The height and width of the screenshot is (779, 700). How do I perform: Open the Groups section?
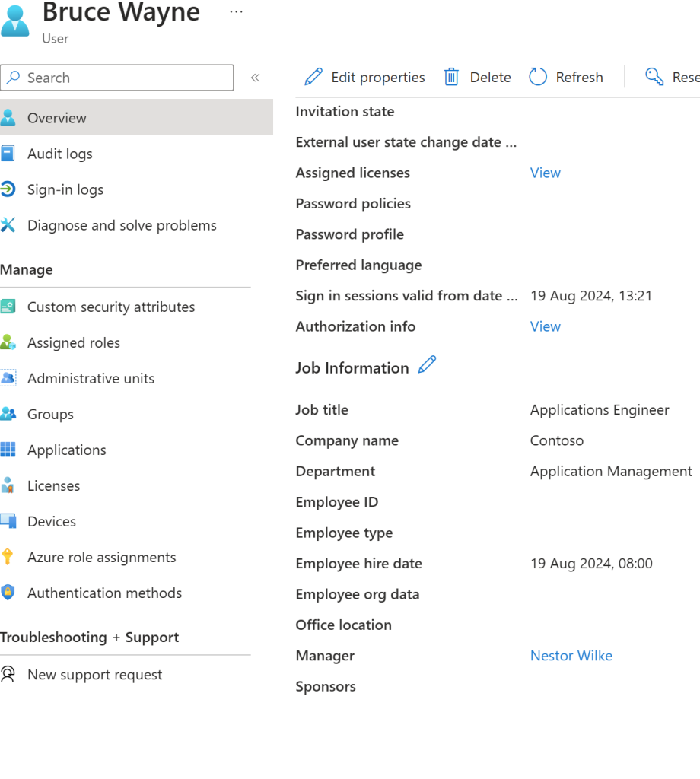50,414
